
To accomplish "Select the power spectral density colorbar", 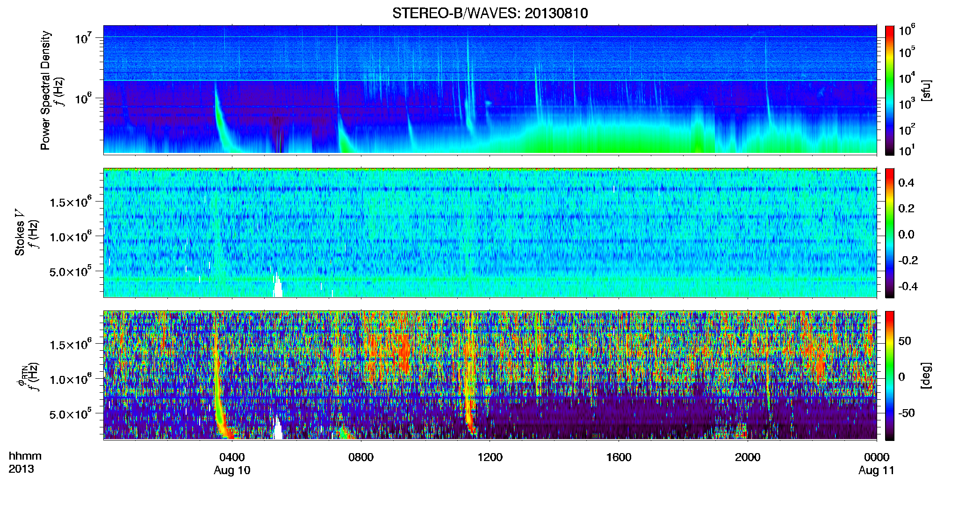I will coord(890,90).
